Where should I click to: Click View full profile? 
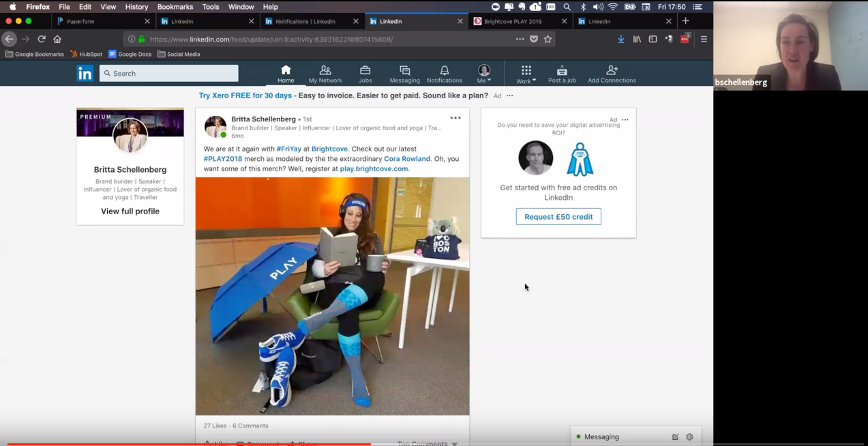[x=130, y=211]
